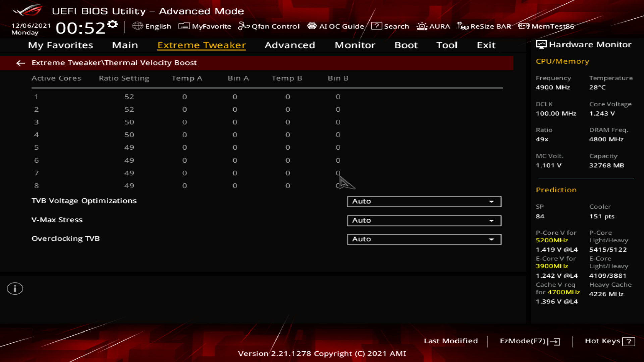
Task: Switch to EzMode(F7)
Action: click(530, 341)
